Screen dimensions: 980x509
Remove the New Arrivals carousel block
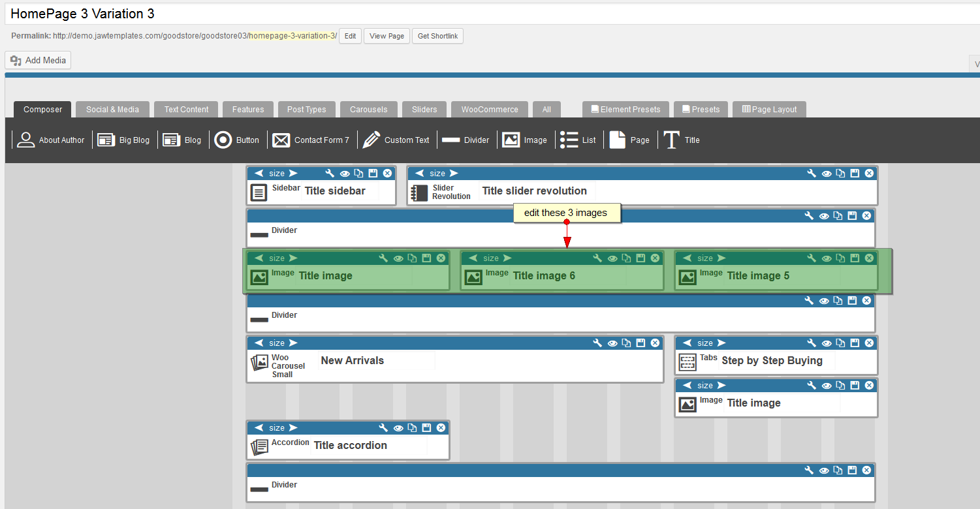(x=655, y=343)
